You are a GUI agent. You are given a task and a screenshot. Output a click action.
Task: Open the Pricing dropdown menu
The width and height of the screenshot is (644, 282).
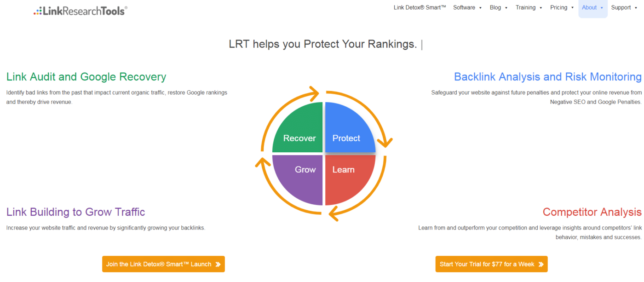(x=562, y=7)
